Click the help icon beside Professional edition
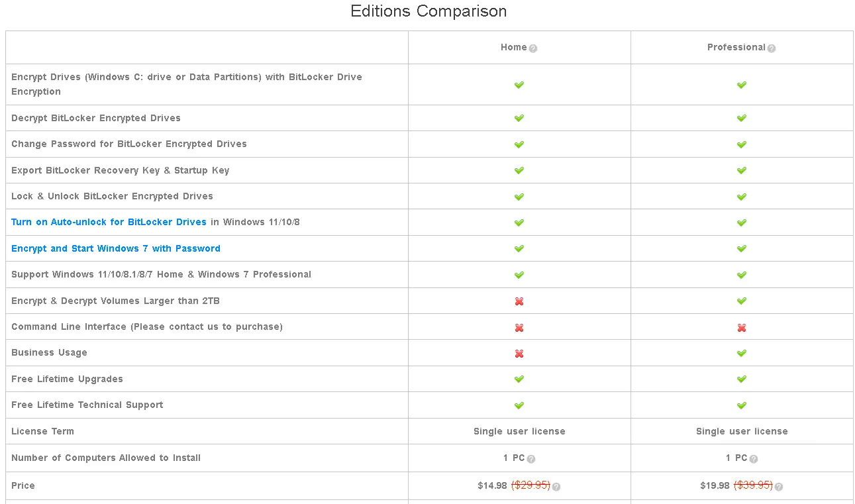855x504 pixels. click(772, 48)
